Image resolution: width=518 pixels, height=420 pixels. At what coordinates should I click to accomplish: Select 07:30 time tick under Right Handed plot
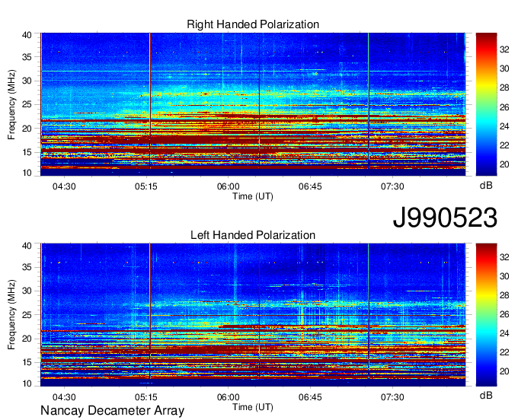click(392, 186)
